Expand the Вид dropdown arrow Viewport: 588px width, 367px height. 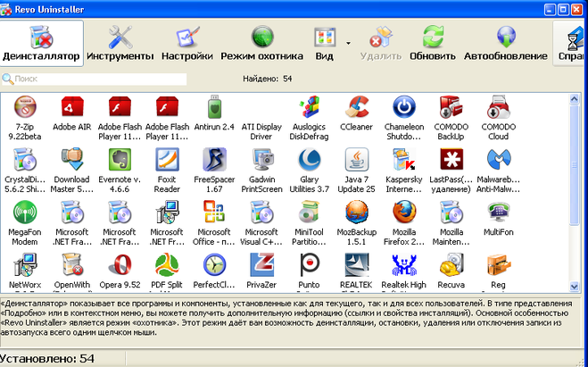348,41
